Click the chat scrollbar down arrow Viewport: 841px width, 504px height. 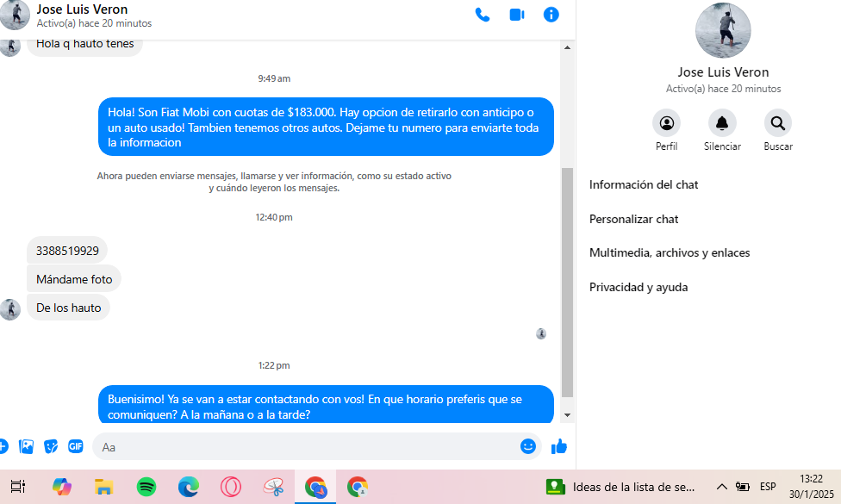(567, 415)
